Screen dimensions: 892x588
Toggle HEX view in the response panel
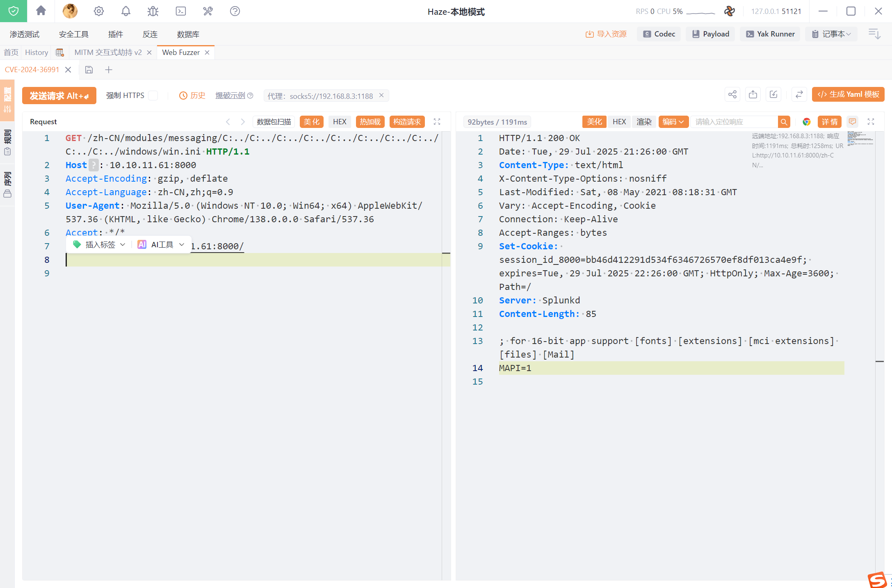[619, 122]
